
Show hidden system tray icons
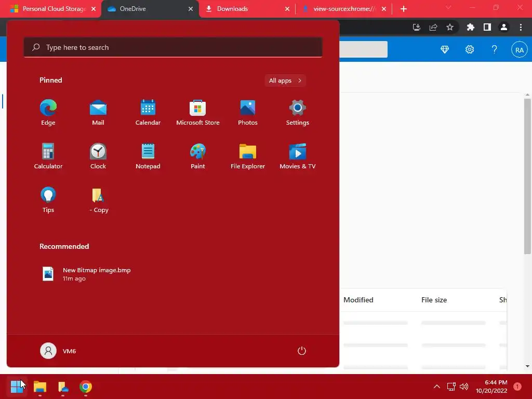click(x=437, y=387)
